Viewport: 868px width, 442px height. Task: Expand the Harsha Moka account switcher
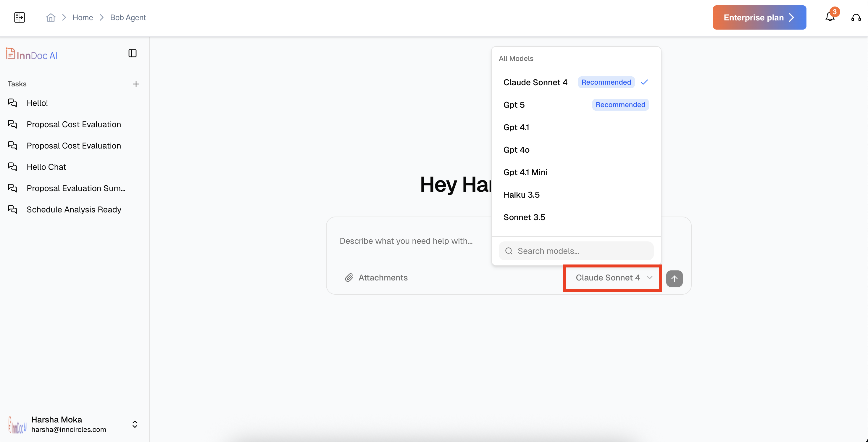[x=135, y=424]
